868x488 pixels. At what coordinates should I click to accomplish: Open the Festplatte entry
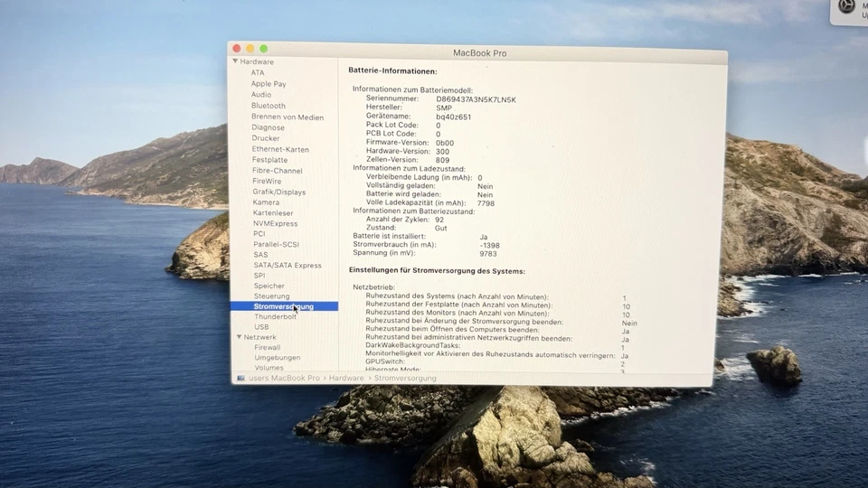[x=269, y=160]
